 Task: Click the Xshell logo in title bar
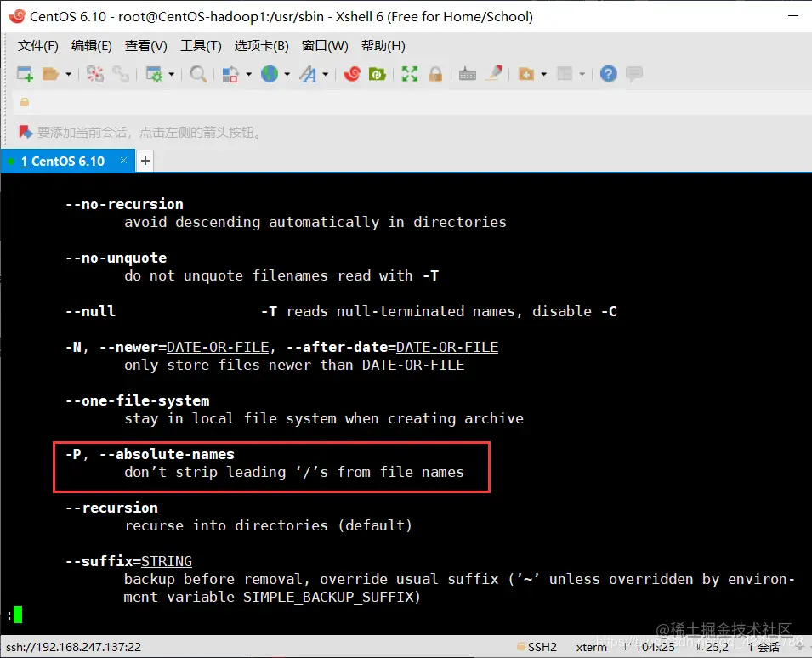point(17,16)
